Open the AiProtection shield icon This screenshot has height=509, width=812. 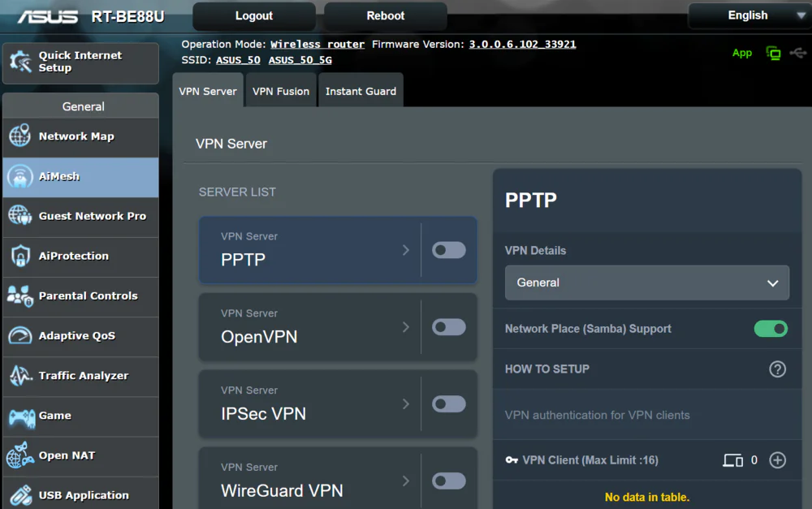click(x=20, y=256)
